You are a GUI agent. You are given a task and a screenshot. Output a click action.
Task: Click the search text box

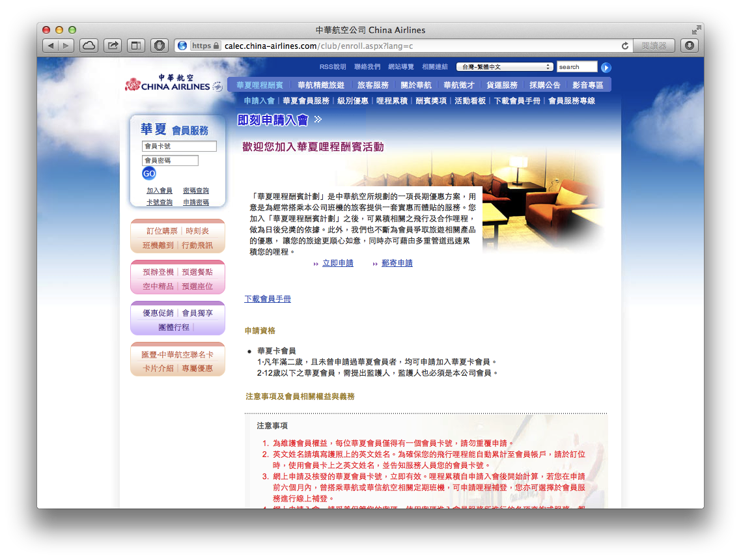point(576,66)
